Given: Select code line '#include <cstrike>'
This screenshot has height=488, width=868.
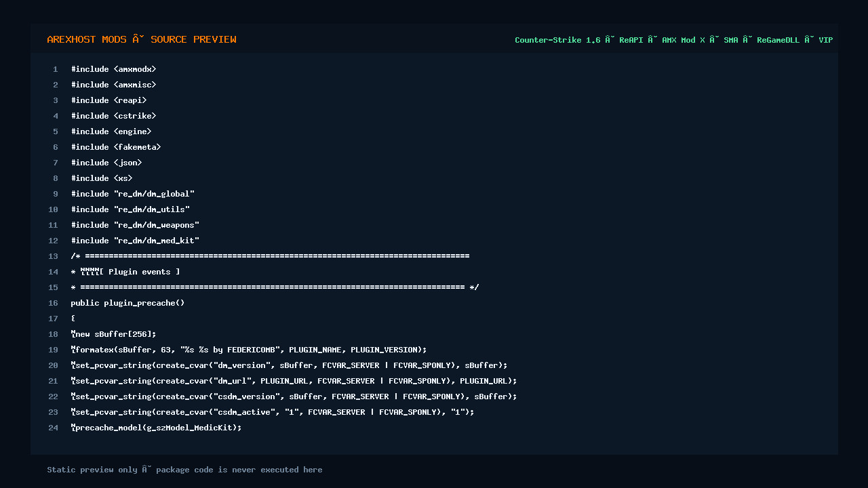Looking at the screenshot, I should coord(113,116).
